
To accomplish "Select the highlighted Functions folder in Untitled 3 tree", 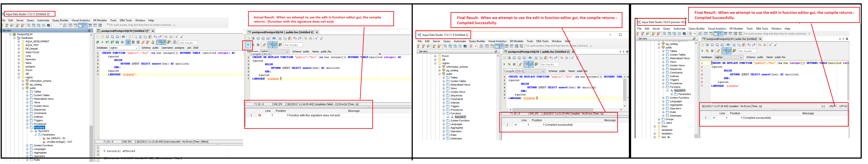I will [x=39, y=128].
